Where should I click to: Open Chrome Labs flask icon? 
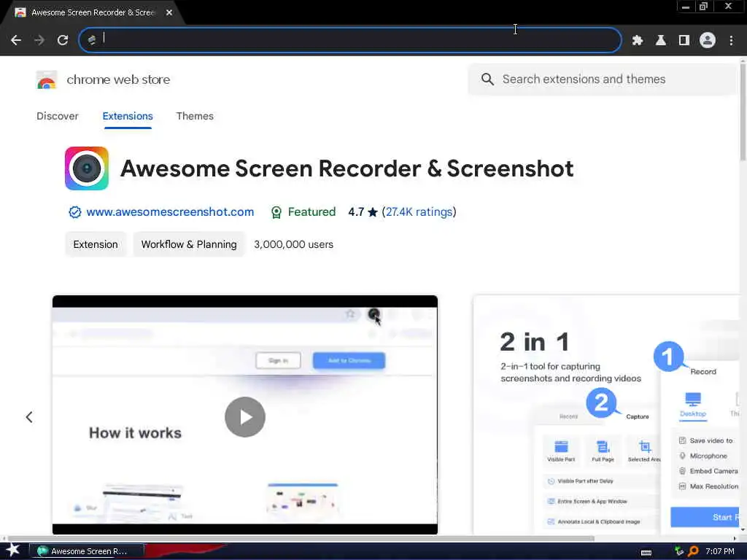661,40
